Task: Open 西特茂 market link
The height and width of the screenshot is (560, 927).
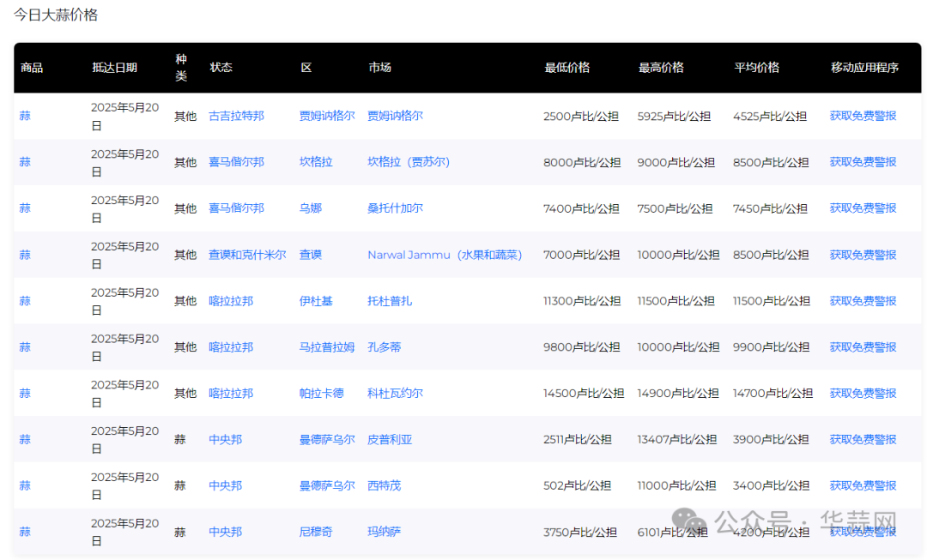Action: coord(385,485)
